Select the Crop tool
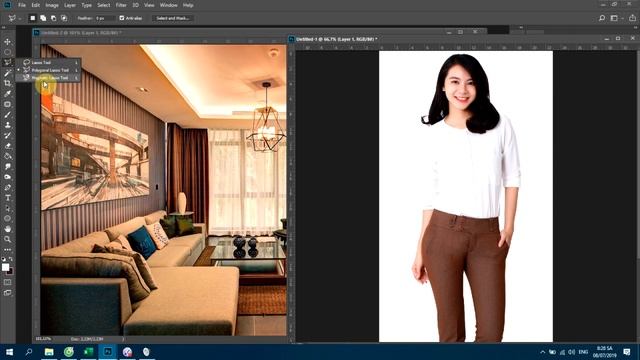640x360 pixels. click(7, 83)
